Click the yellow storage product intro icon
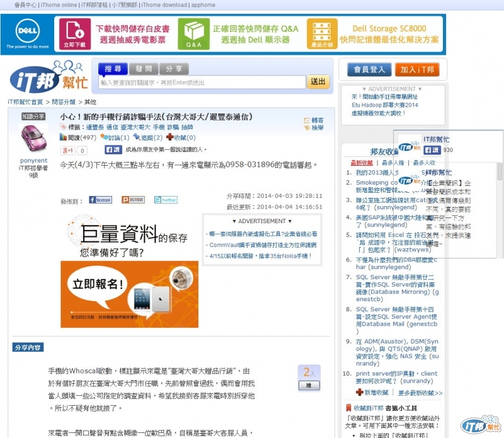This screenshot has height=438, width=504. click(x=322, y=34)
